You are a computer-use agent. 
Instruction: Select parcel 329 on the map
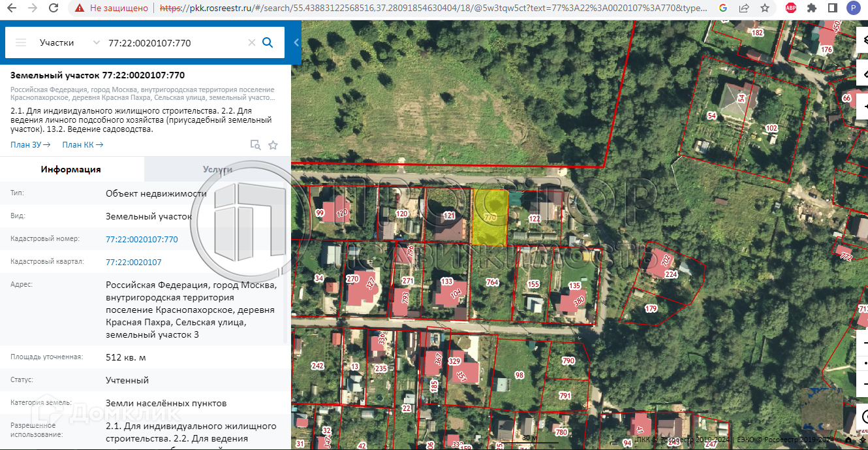[454, 361]
